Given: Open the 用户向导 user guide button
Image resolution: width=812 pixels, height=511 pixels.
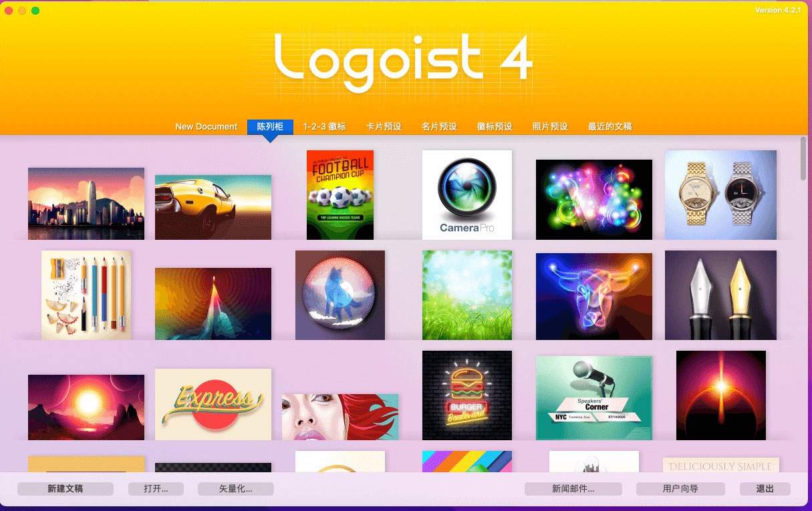Looking at the screenshot, I should 680,489.
